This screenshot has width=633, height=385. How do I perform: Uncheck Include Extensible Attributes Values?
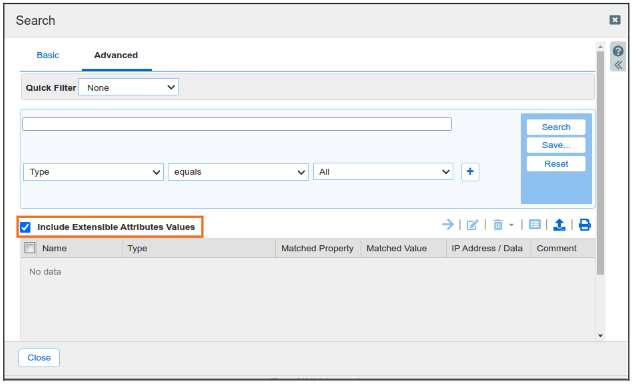click(25, 227)
